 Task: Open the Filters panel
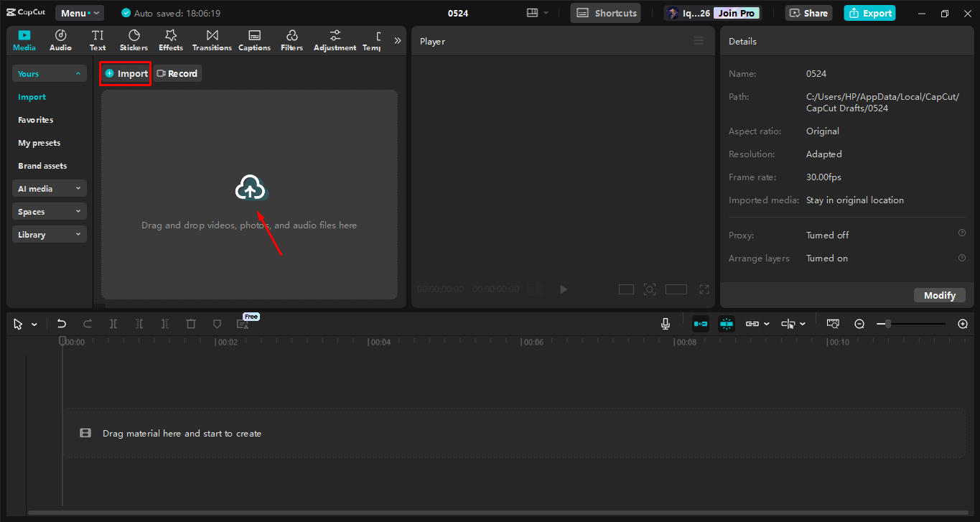tap(291, 39)
